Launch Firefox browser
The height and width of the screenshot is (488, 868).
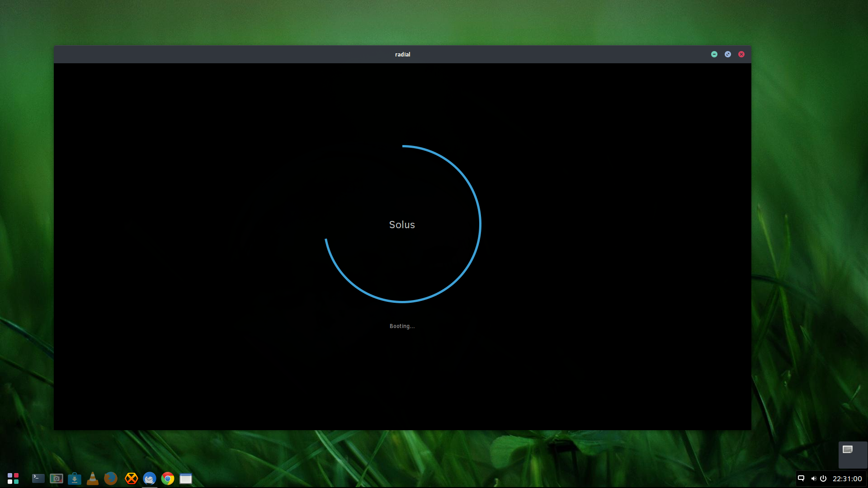111,479
